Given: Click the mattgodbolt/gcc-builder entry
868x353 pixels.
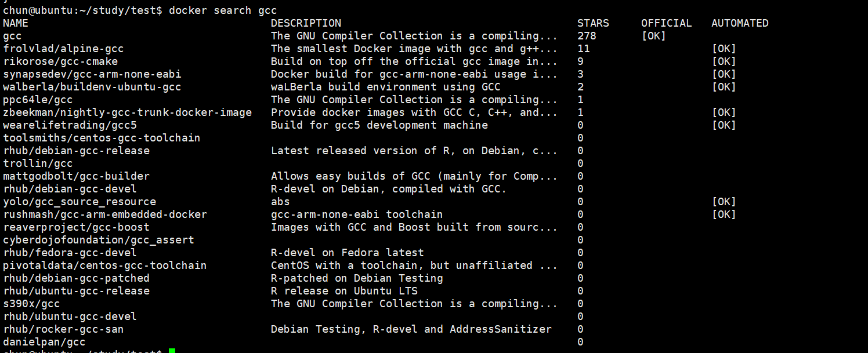Looking at the screenshot, I should (76, 176).
